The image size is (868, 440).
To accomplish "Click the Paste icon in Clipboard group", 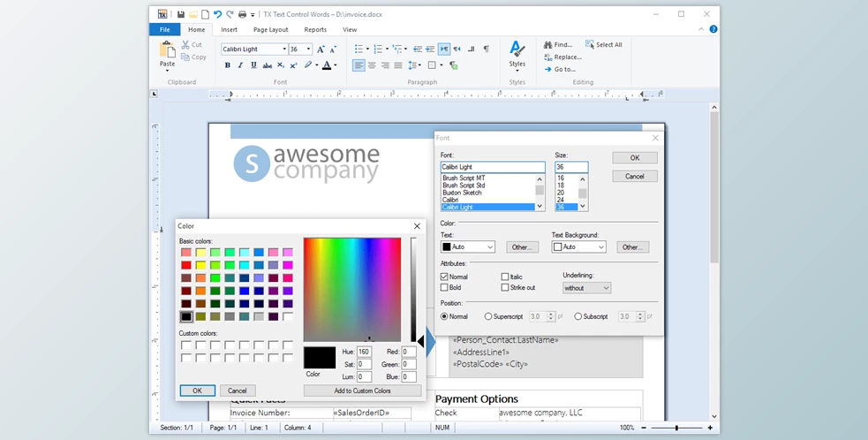I will pyautogui.click(x=167, y=51).
